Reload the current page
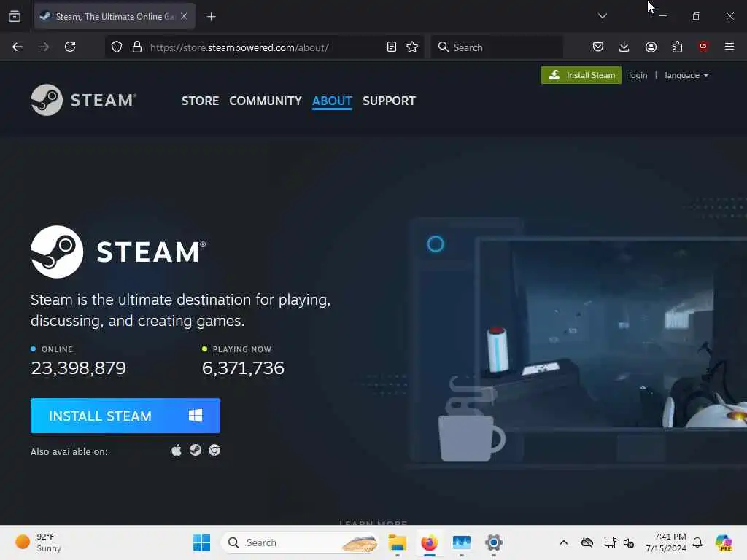747x560 pixels. tap(70, 47)
